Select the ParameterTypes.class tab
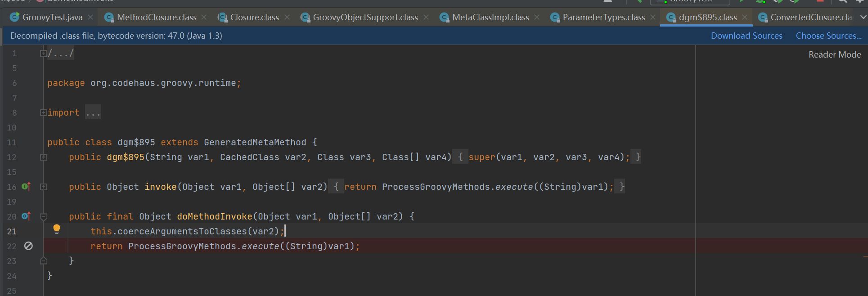Viewport: 868px width, 296px height. [604, 17]
